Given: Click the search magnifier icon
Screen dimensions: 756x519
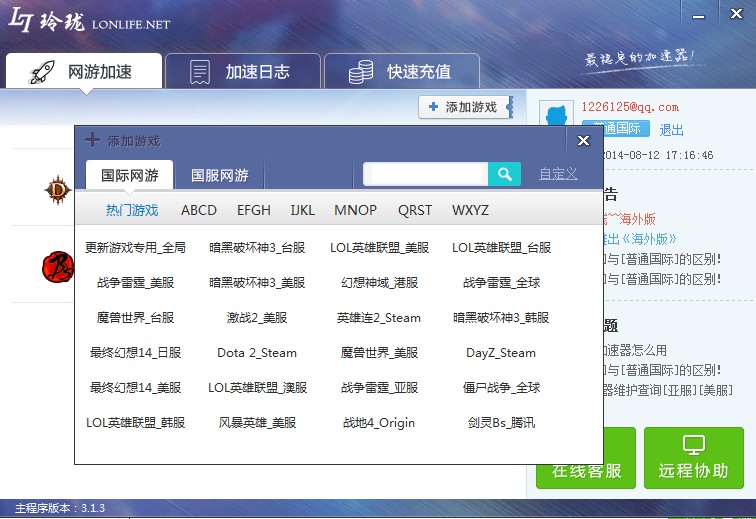Looking at the screenshot, I should tap(504, 174).
